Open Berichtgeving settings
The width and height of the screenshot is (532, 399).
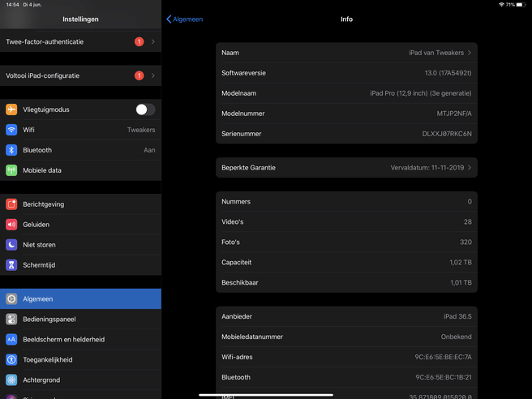(x=80, y=204)
